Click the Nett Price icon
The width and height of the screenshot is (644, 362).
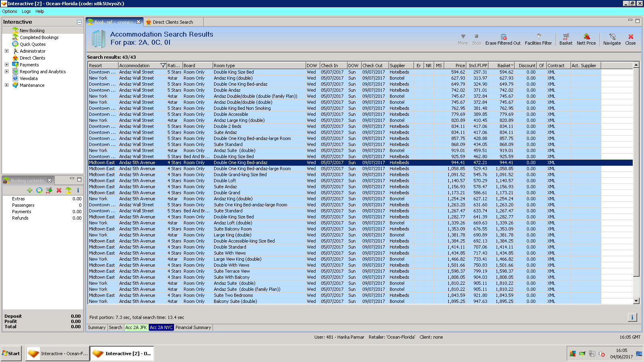(586, 37)
